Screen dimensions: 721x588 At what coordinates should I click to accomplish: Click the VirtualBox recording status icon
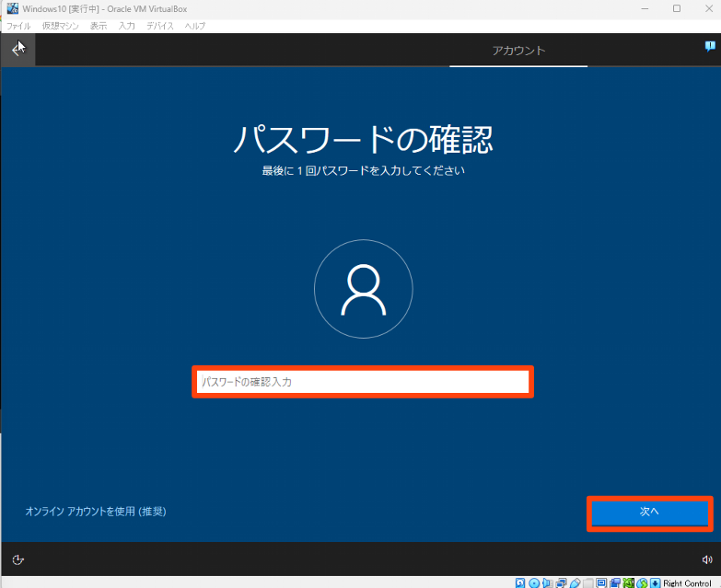[x=615, y=583]
